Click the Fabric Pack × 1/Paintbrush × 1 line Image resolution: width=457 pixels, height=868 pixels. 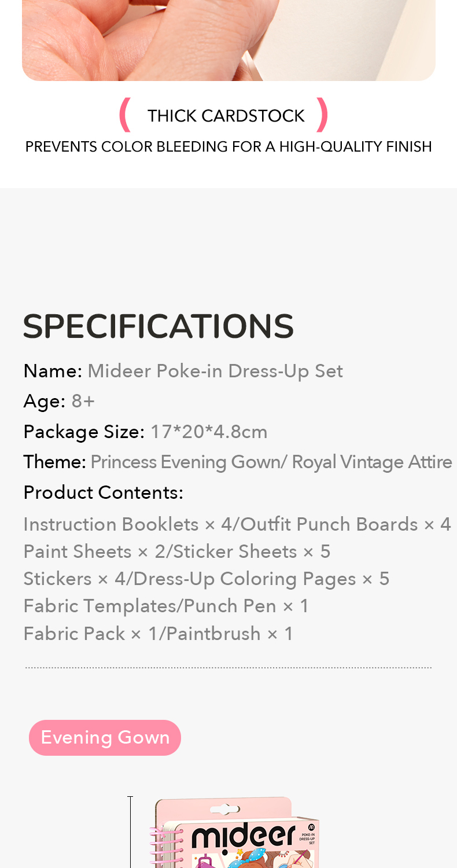(158, 634)
